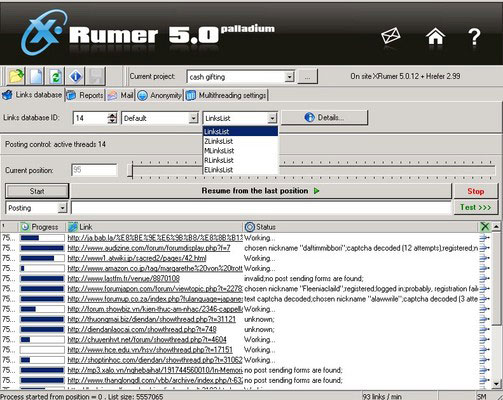Click the arrow icon on ja.bab.la row
Image resolution: width=503 pixels, height=400 pixels.
484,238
